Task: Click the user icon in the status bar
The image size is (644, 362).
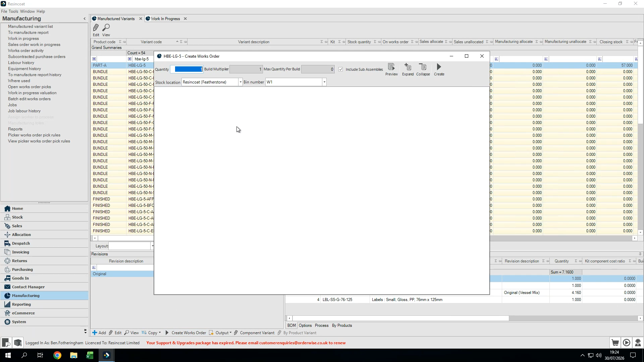Action: click(x=638, y=343)
